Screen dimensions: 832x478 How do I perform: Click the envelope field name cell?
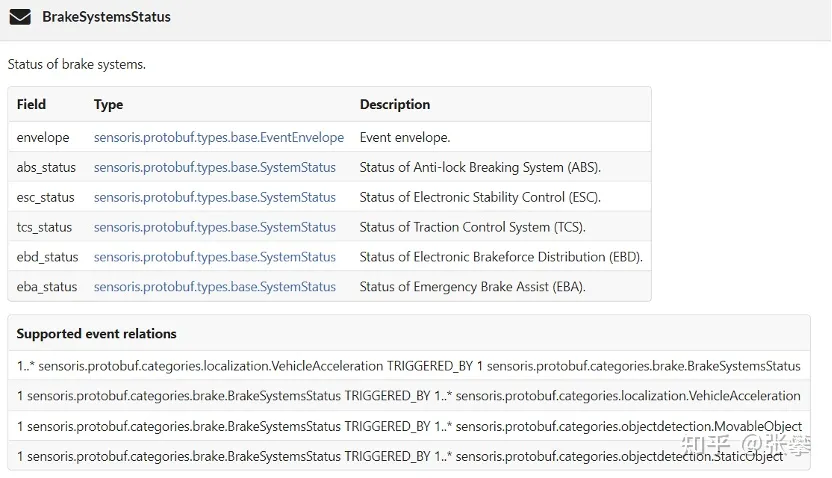43,137
